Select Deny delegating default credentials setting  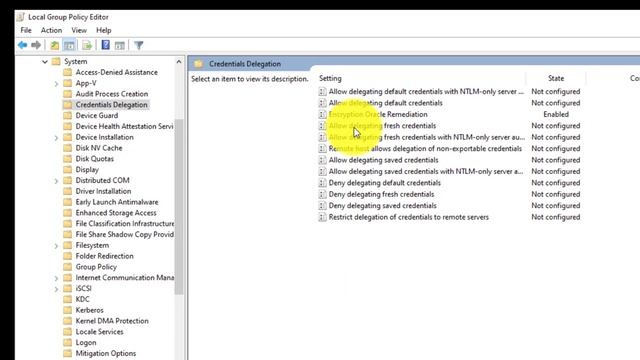(384, 183)
